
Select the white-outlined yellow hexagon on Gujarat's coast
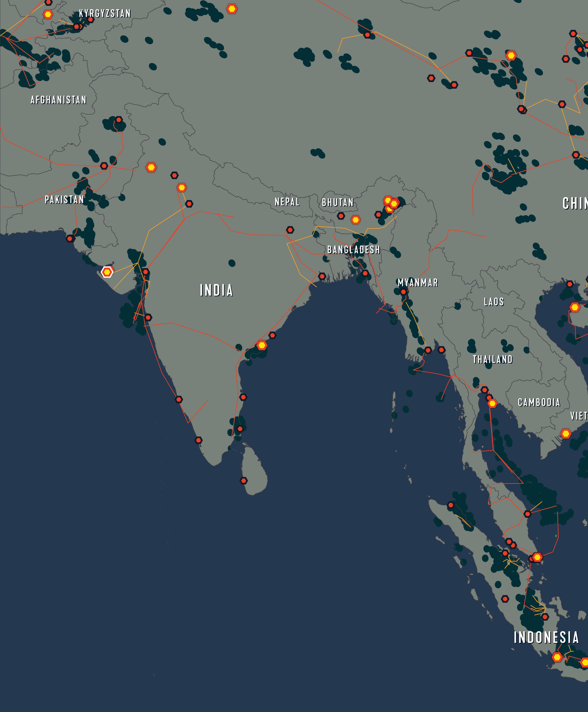(107, 272)
